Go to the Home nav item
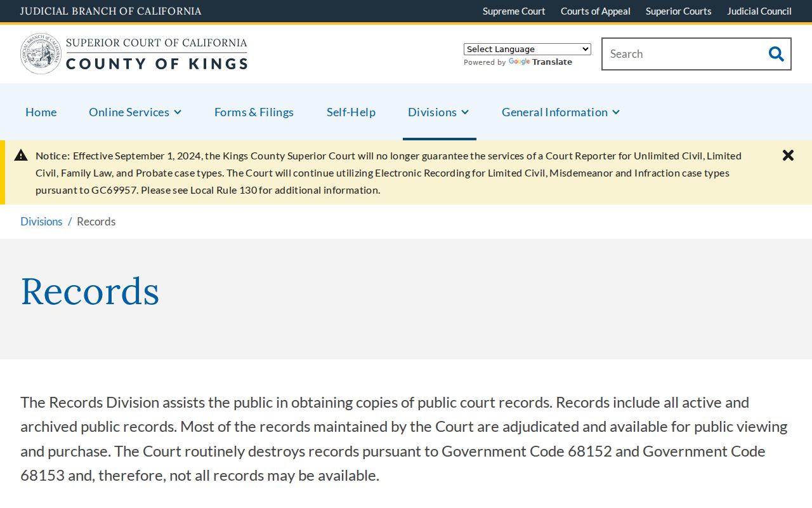812x508 pixels. (41, 112)
